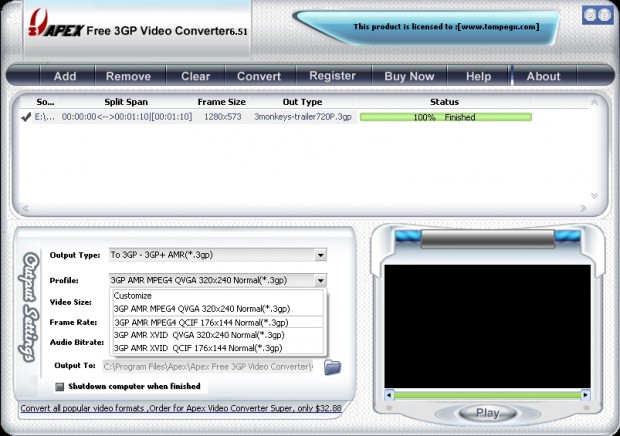Click the Split Span column header
Viewport: 620px width, 436px height.
pos(126,102)
